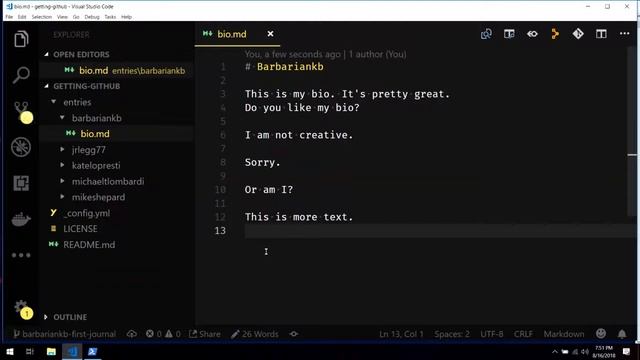Open the Search view in activity bar
The height and width of the screenshot is (360, 640).
tap(21, 75)
